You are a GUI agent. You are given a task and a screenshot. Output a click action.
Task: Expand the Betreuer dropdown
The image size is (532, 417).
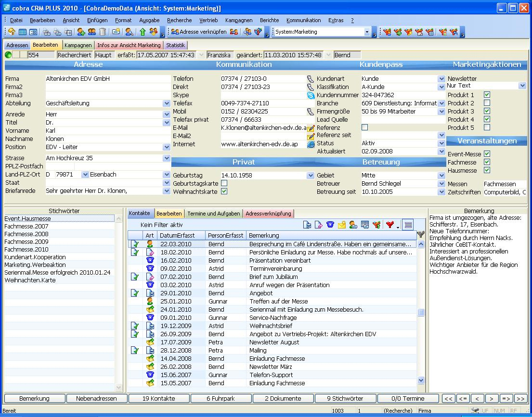pyautogui.click(x=441, y=183)
